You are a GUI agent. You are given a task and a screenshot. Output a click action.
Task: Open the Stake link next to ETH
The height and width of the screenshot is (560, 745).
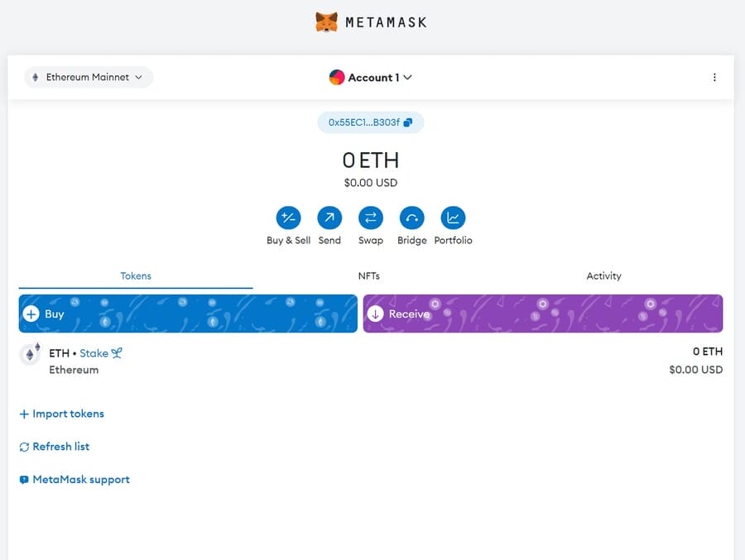coord(97,353)
